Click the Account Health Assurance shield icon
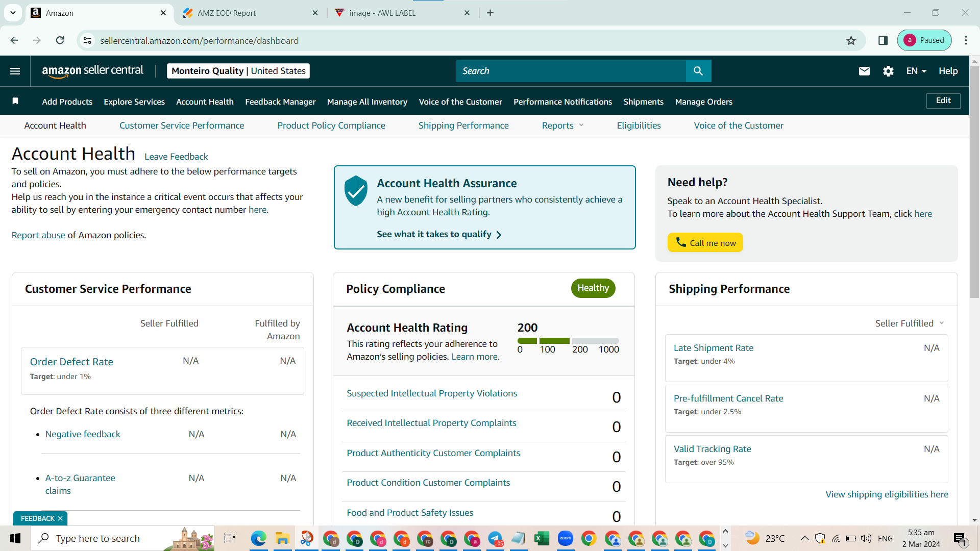The width and height of the screenshot is (980, 551). click(356, 190)
